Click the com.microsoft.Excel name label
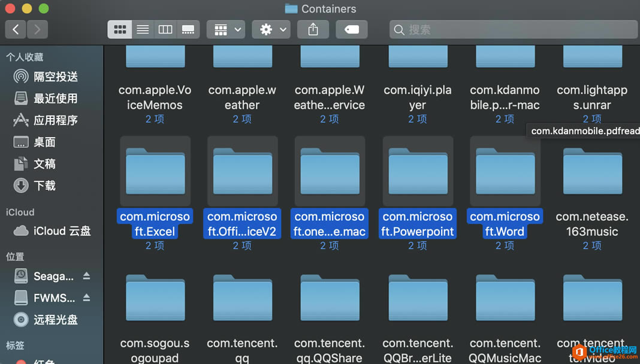Viewport: 640px width, 364px height. click(x=155, y=224)
